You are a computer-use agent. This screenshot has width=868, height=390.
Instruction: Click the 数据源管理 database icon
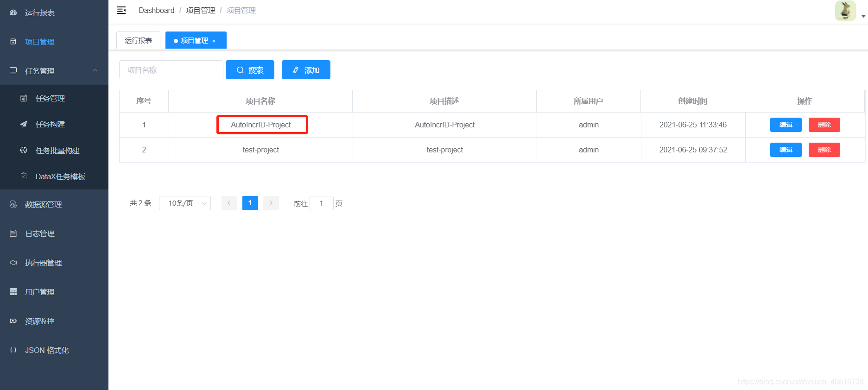coord(13,204)
